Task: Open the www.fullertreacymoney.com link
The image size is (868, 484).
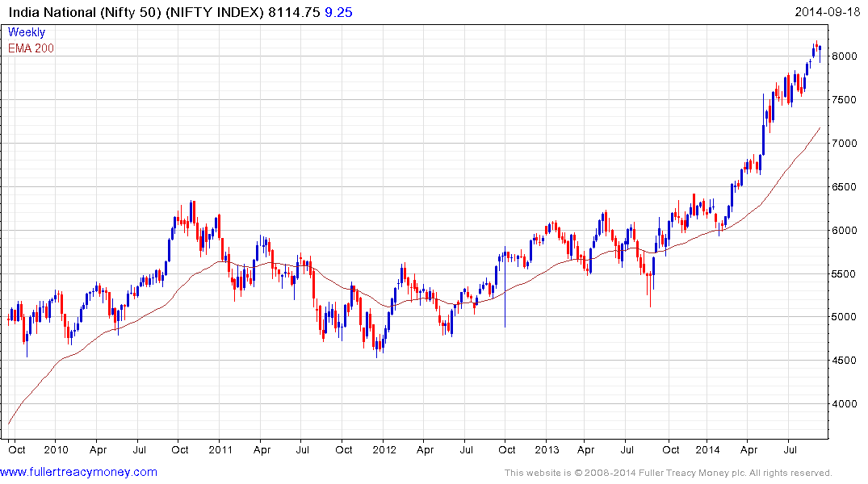Action: 78,472
